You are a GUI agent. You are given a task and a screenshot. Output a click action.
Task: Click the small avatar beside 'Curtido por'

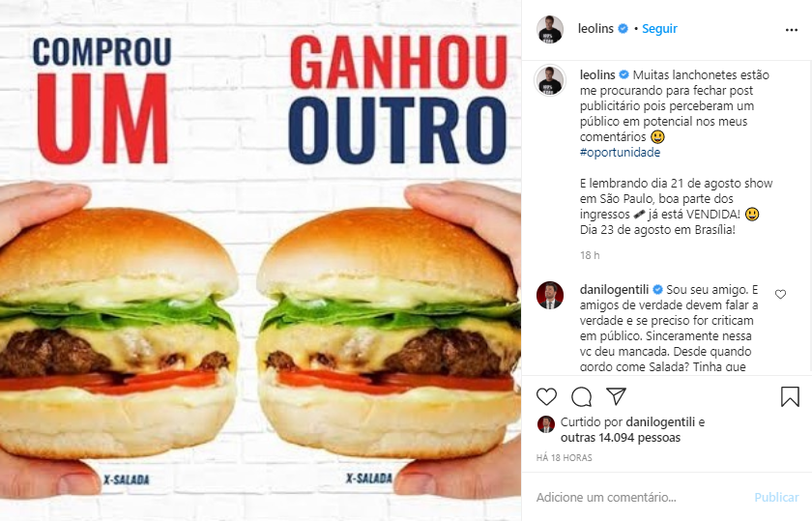[546, 424]
